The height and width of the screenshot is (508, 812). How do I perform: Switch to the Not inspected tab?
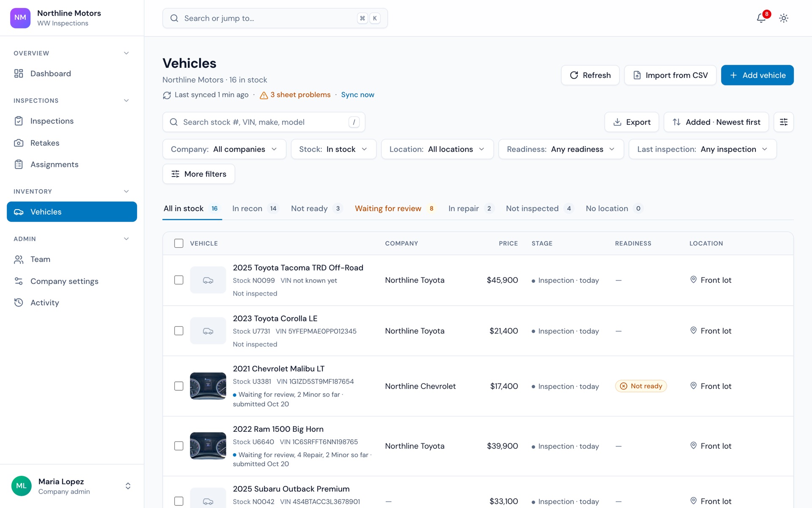pyautogui.click(x=540, y=208)
